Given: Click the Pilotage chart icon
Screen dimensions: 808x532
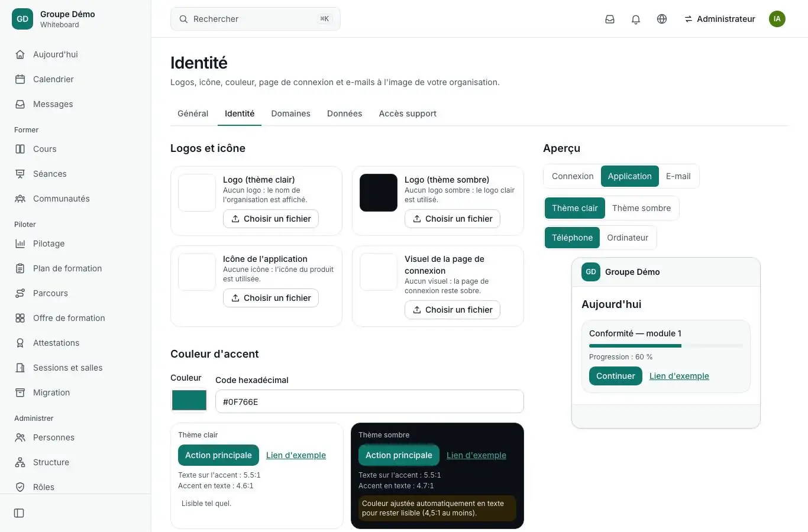Looking at the screenshot, I should (20, 244).
